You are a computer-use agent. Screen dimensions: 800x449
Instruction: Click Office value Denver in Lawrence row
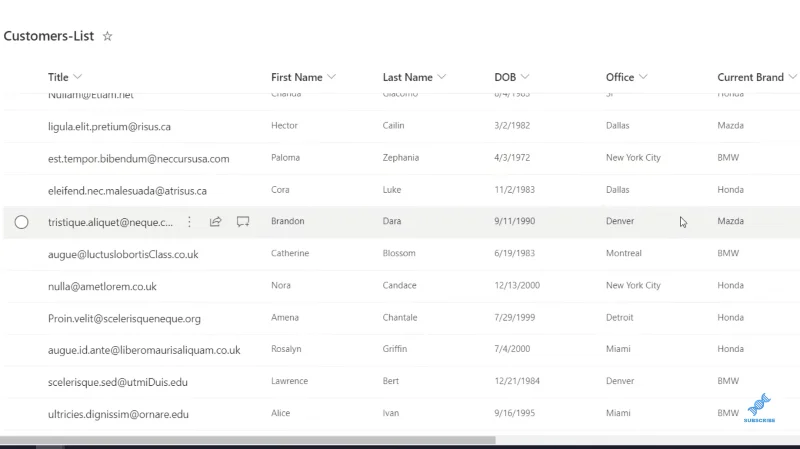(x=620, y=381)
